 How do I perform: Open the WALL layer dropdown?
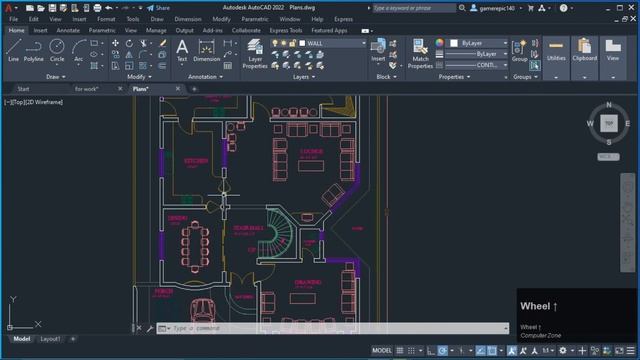pyautogui.click(x=363, y=43)
